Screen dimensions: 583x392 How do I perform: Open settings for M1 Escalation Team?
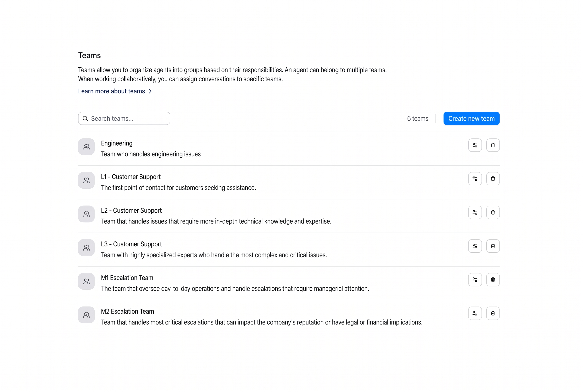475,279
